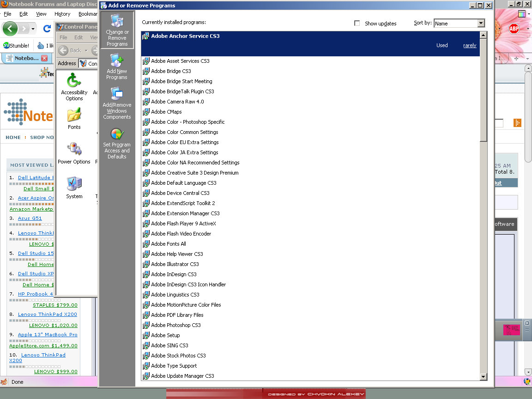532x399 pixels.
Task: Click the 'rarely' usage link
Action: pos(470,45)
